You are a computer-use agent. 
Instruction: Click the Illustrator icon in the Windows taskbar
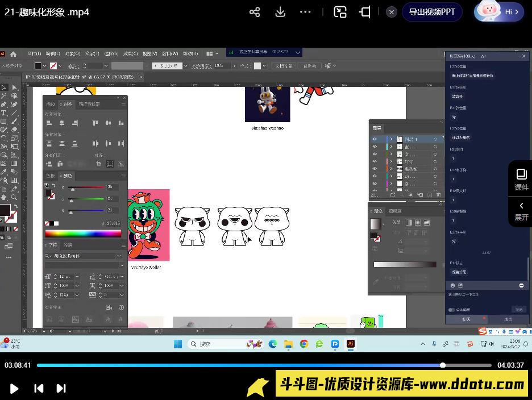point(351,344)
